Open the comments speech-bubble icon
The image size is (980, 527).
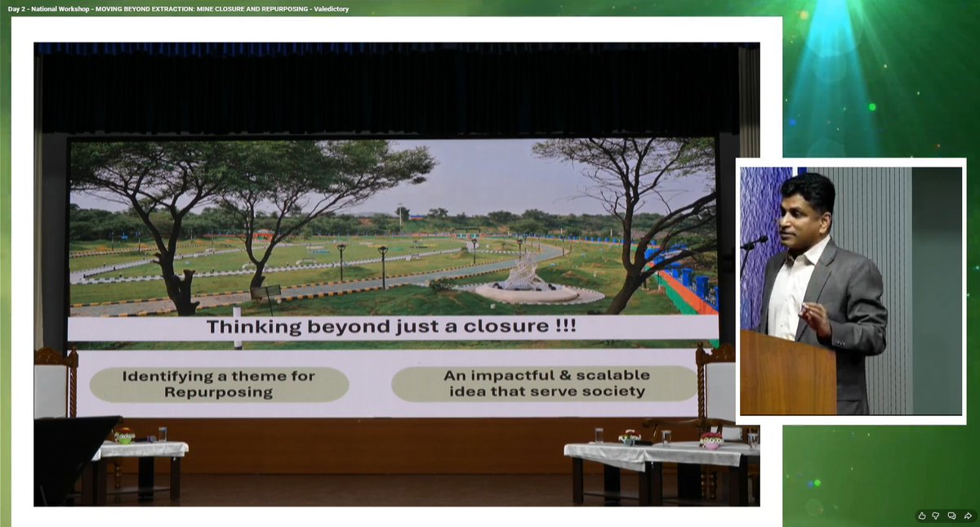tap(951, 516)
